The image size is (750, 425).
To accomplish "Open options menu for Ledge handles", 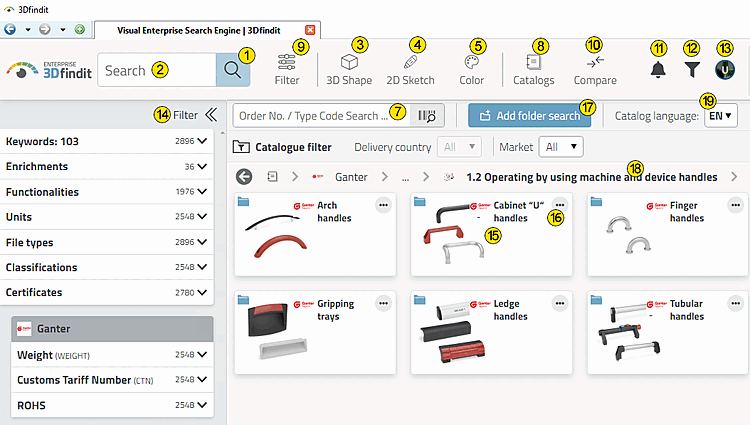I will [560, 303].
